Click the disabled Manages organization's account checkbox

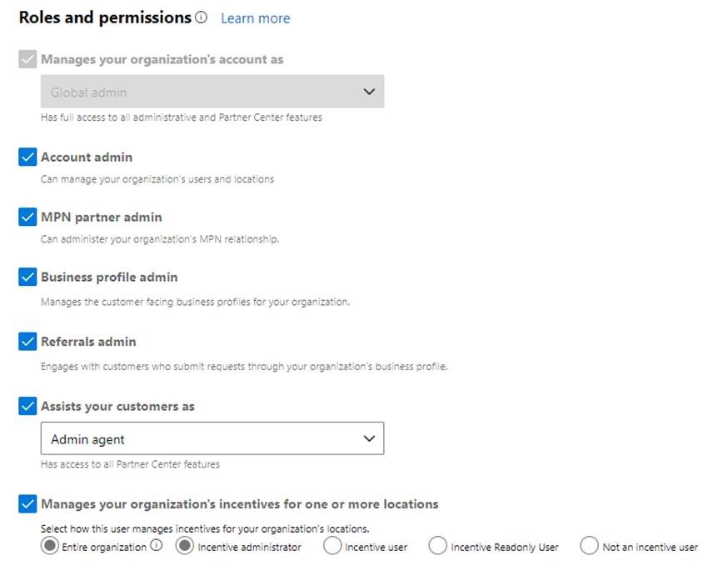tap(27, 59)
